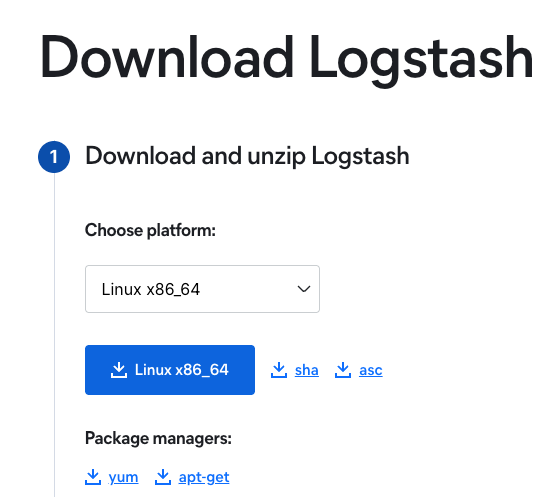This screenshot has width=554, height=497.
Task: Click the download icon beside asc
Action: (x=343, y=370)
